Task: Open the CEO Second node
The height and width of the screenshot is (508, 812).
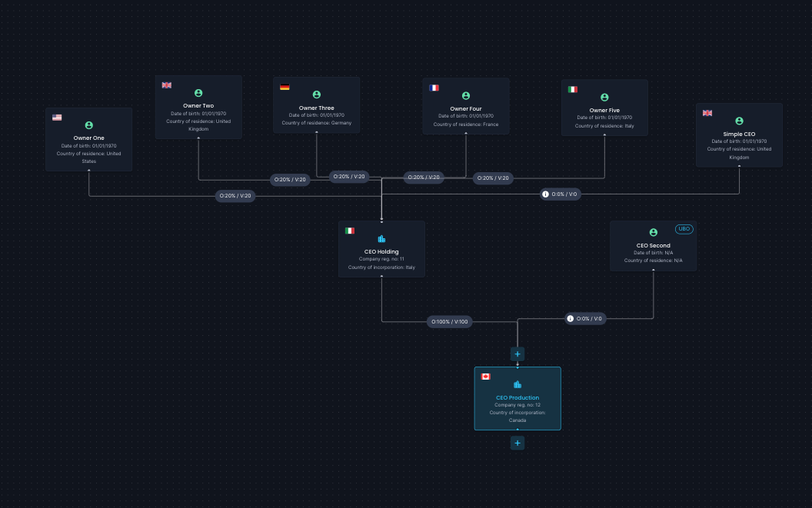Action: [653, 246]
